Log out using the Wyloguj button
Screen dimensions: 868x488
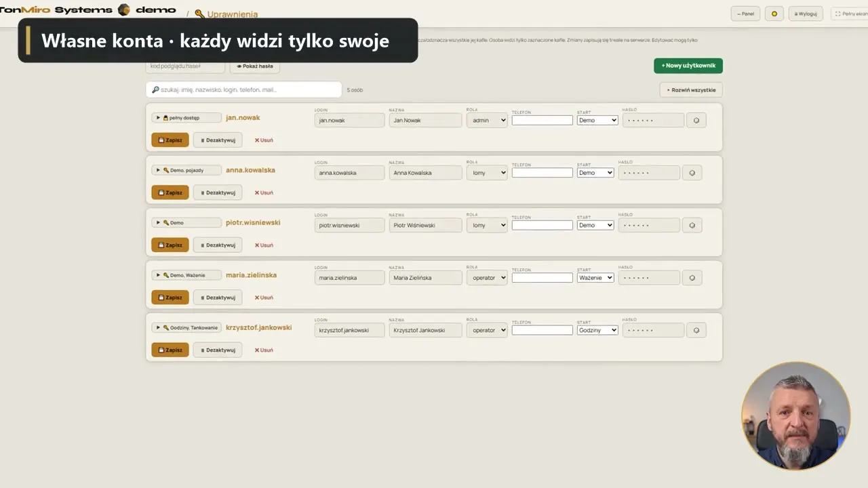806,14
